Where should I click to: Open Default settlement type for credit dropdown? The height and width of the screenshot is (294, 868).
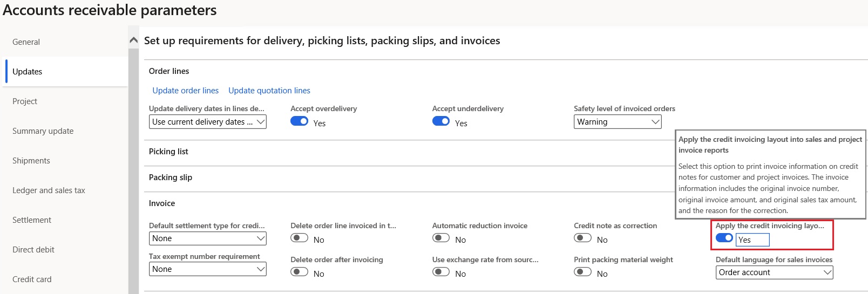208,238
